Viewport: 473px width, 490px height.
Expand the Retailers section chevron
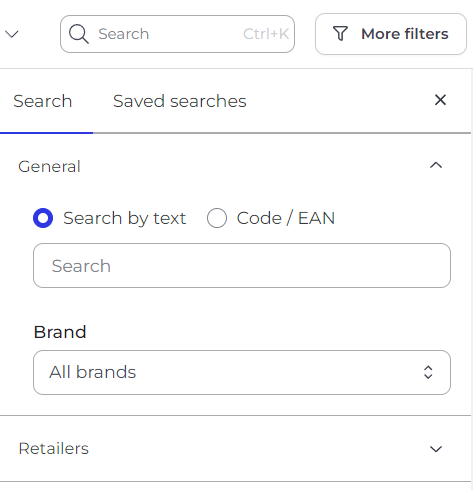pos(436,449)
